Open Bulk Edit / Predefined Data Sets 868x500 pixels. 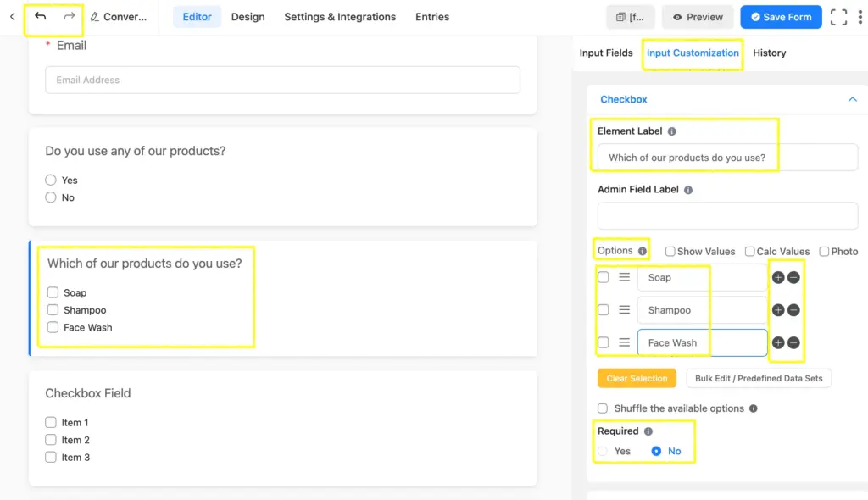pos(759,378)
